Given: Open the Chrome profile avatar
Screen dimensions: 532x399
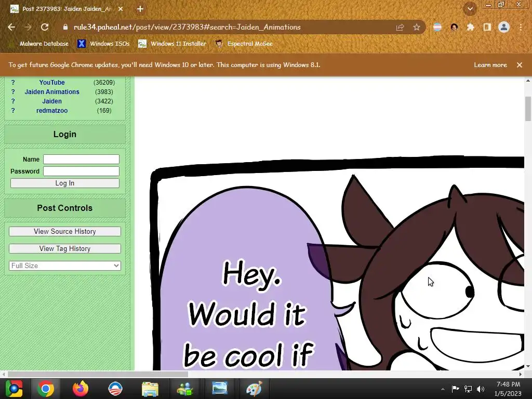Looking at the screenshot, I should [x=504, y=27].
